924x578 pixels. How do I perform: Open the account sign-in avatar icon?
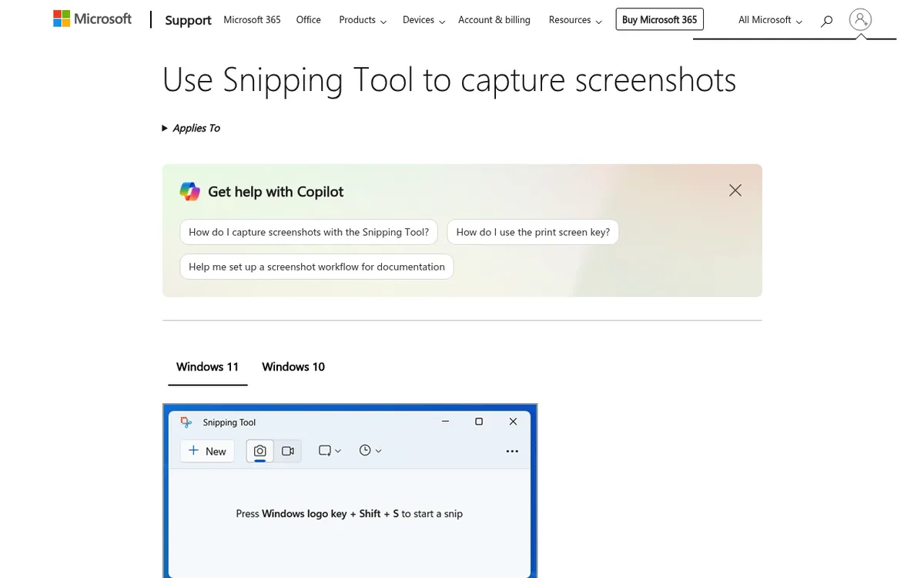[x=860, y=20]
